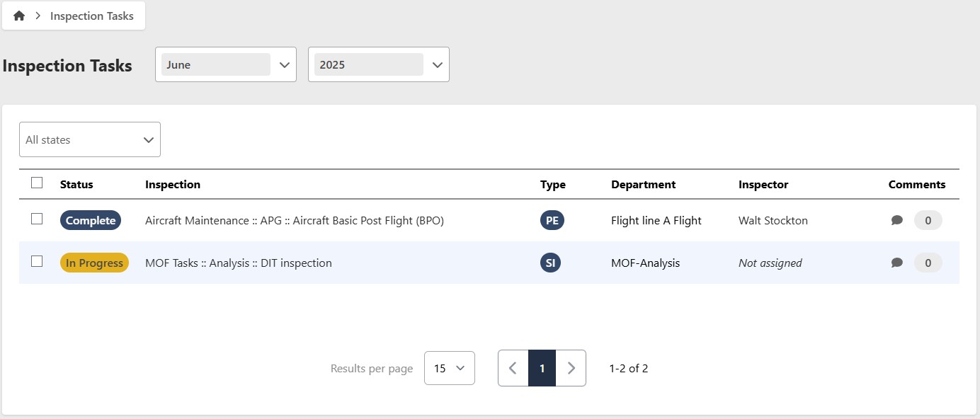
Task: Click the home icon in breadcrumb
Action: 19,16
